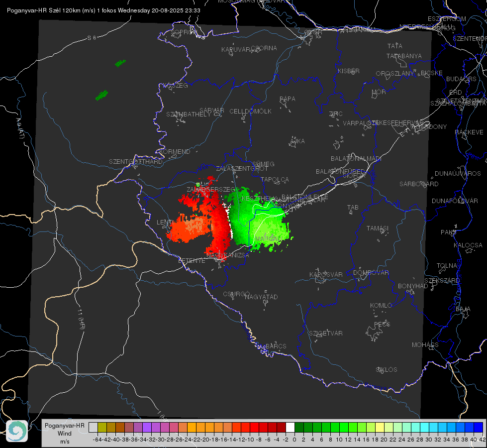Pick the grey swatch before -64

tap(93, 427)
